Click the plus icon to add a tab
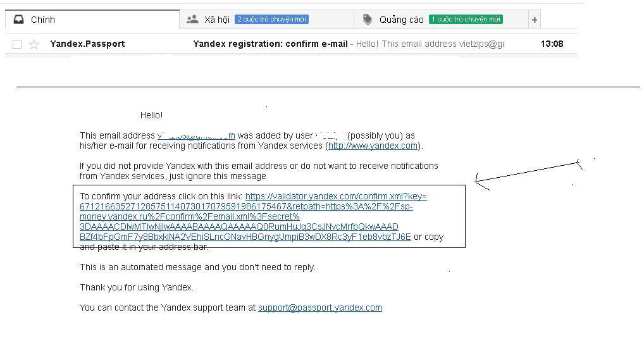644x360 pixels. point(535,20)
